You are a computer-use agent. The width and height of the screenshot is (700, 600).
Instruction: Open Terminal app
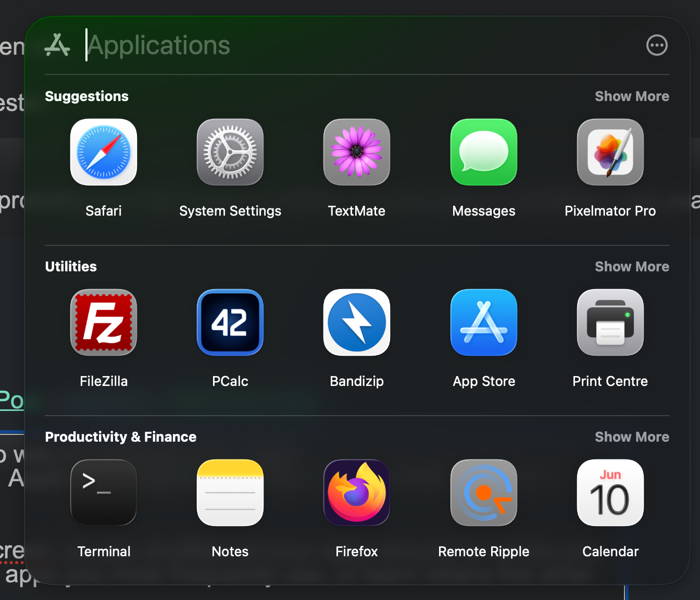pyautogui.click(x=104, y=493)
